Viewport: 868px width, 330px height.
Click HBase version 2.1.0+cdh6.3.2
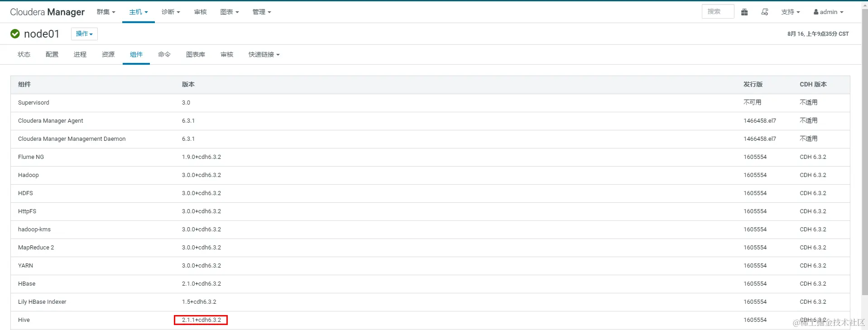[201, 284]
